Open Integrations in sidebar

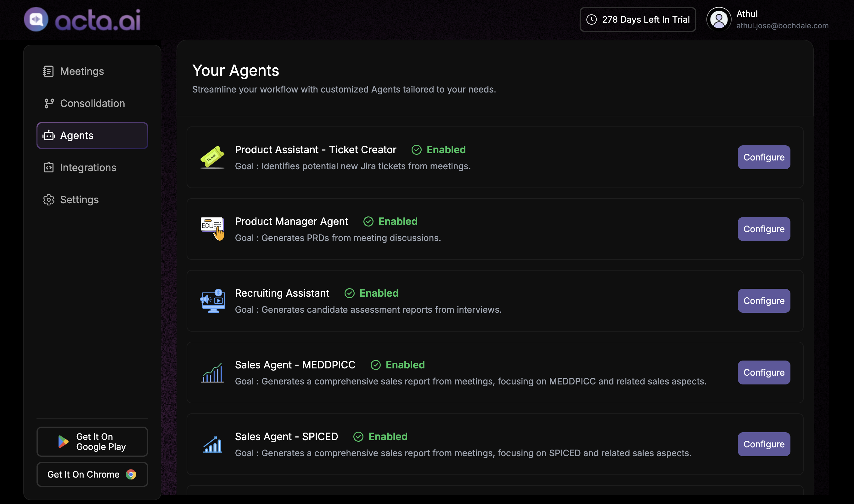pos(92,167)
